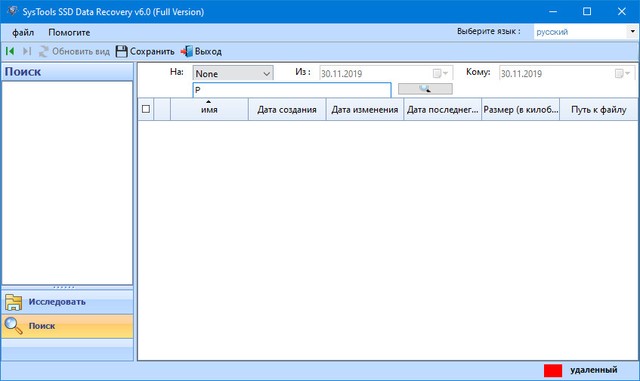
Task: Minimize the SysTools window
Action: [553, 11]
